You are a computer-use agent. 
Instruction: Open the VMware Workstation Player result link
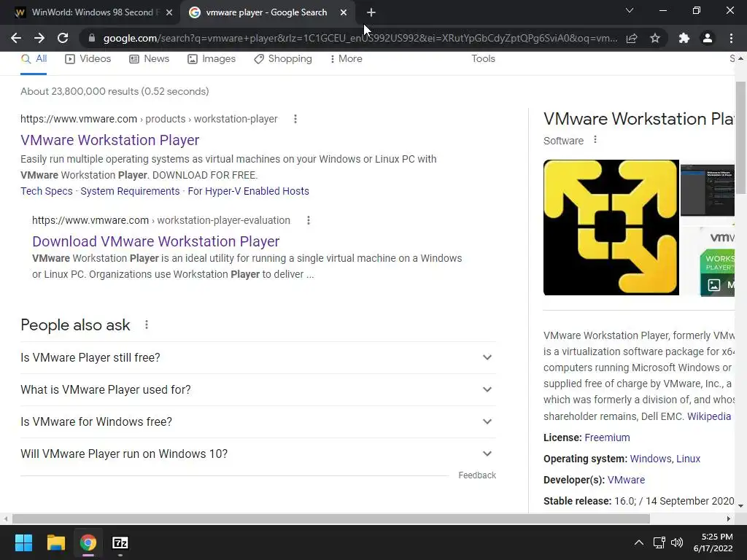click(110, 140)
